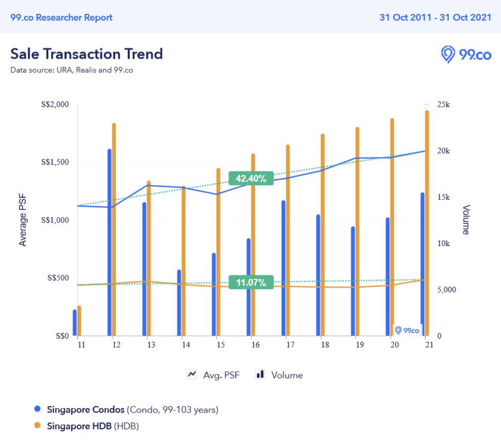The width and height of the screenshot is (501, 448).
Task: Click the blue condo volume bar for year 17
Action: 284,267
